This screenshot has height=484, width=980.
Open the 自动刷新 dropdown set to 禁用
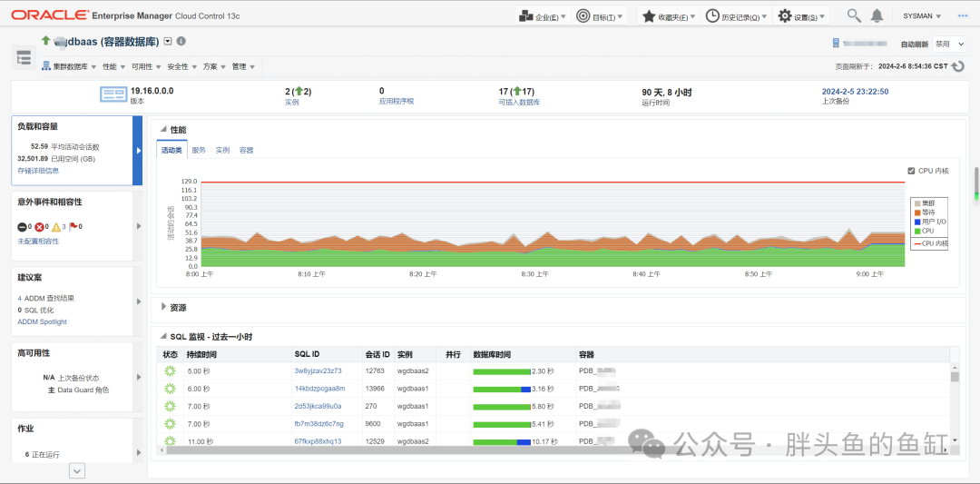[949, 44]
